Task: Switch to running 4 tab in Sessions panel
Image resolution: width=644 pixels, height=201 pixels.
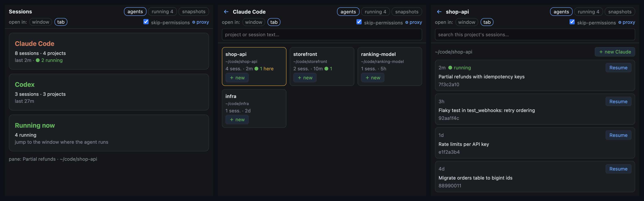Action: coord(162,11)
